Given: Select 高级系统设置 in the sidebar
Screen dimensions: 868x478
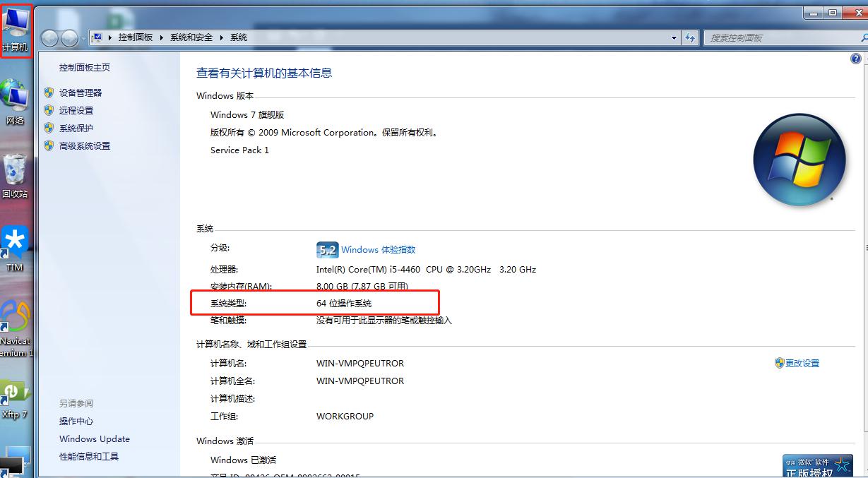Looking at the screenshot, I should [x=84, y=146].
